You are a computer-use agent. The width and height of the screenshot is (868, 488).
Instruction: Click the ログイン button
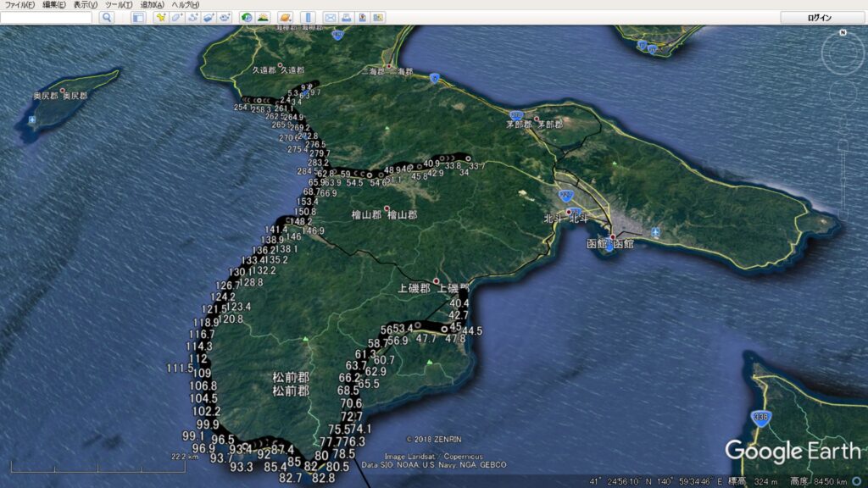point(820,17)
